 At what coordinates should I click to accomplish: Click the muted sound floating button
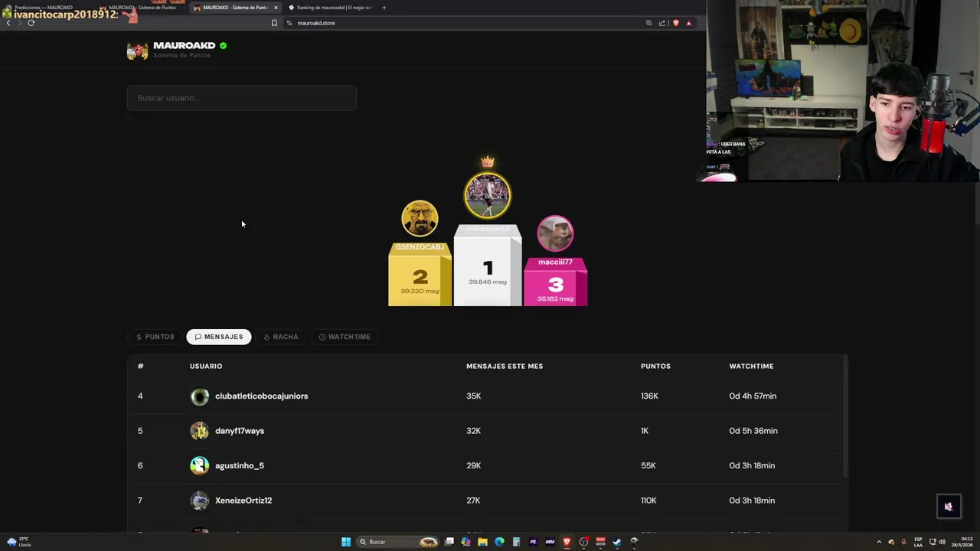[x=949, y=507]
